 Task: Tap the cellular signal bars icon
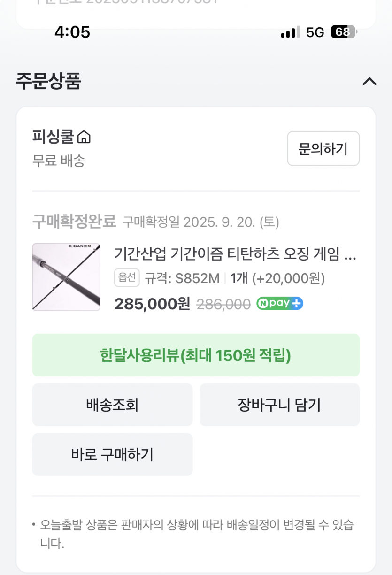(x=290, y=32)
